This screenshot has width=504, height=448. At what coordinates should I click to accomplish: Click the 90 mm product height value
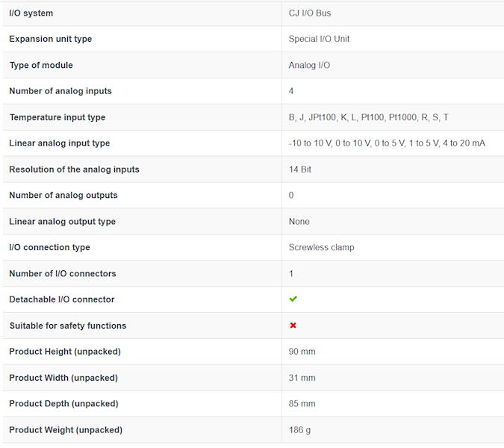pyautogui.click(x=302, y=352)
